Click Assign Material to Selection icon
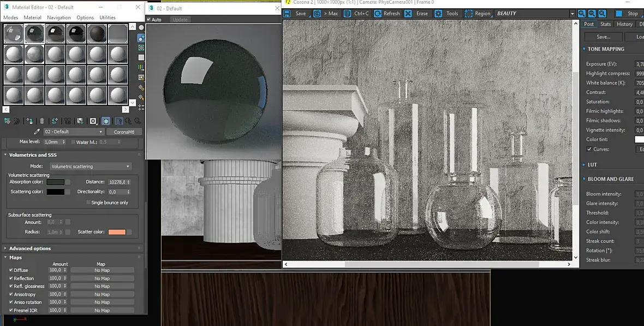Screen dimensions: 644x326 tap(29, 121)
